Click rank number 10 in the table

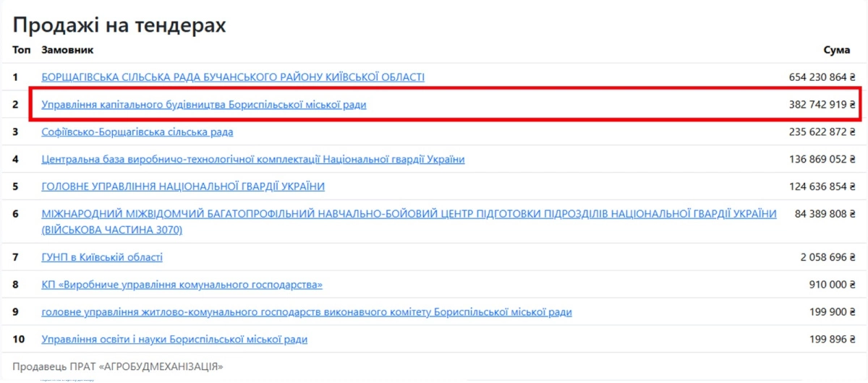point(18,340)
